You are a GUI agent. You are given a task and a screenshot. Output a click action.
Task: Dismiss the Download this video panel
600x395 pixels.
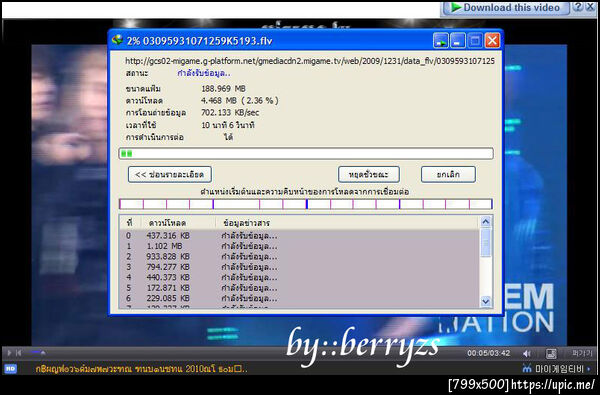click(x=590, y=7)
